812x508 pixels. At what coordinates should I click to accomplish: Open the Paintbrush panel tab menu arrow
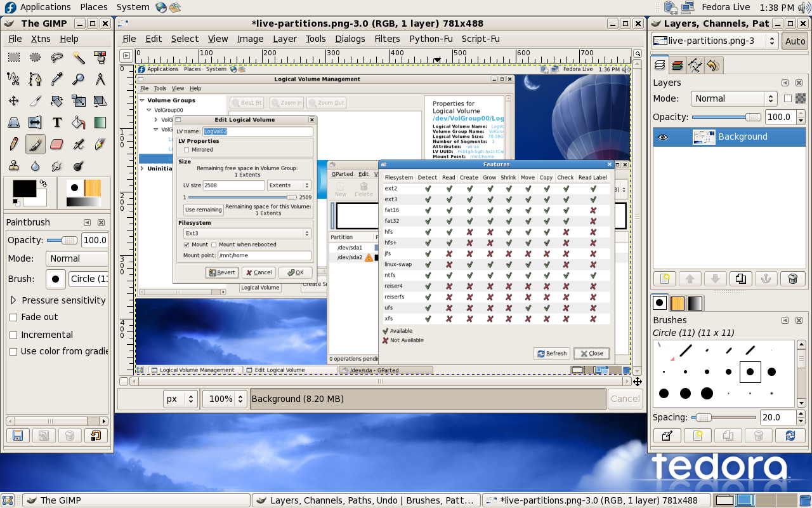tap(88, 223)
